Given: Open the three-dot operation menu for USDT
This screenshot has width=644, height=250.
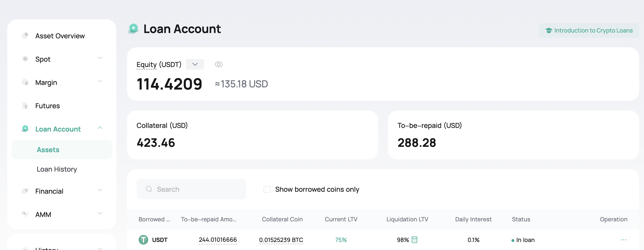Looking at the screenshot, I should click(623, 240).
